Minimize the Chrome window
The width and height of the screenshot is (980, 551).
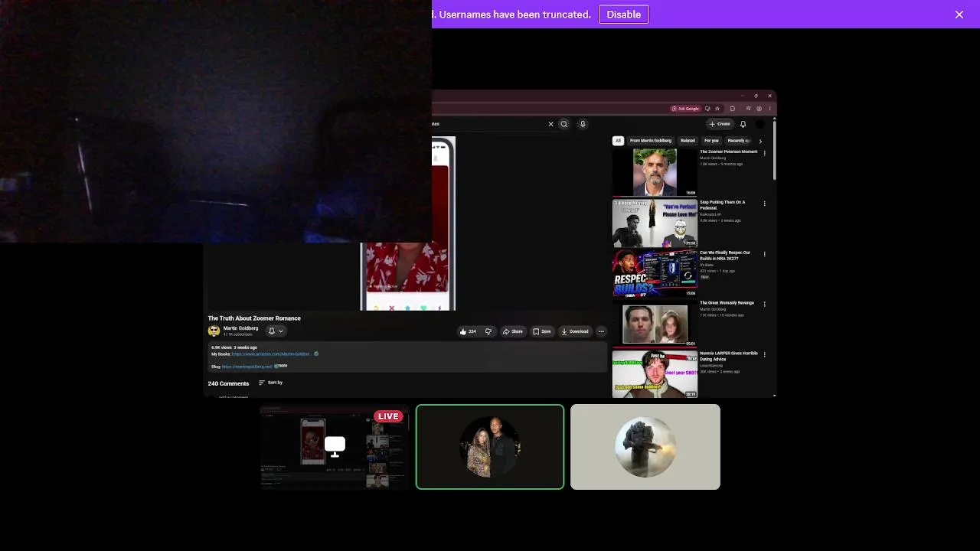pyautogui.click(x=742, y=96)
